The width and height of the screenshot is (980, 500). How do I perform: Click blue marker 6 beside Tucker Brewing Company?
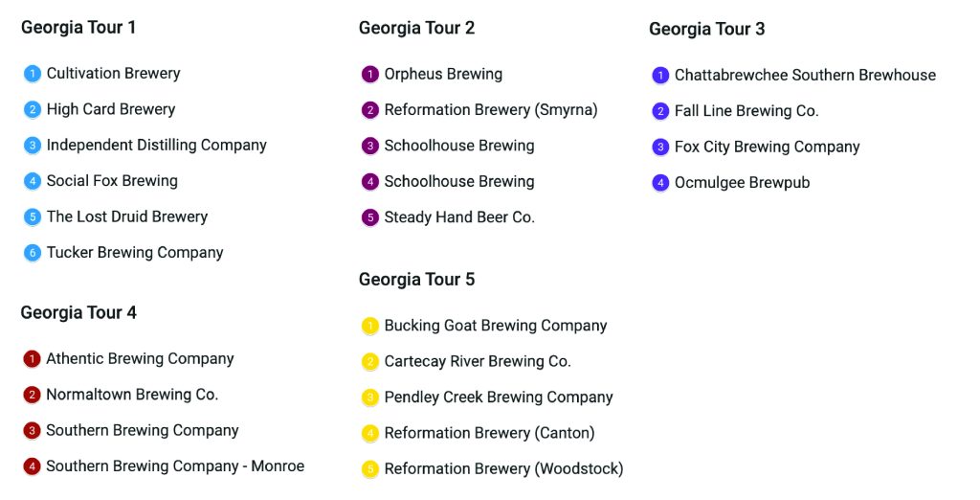[x=33, y=253]
